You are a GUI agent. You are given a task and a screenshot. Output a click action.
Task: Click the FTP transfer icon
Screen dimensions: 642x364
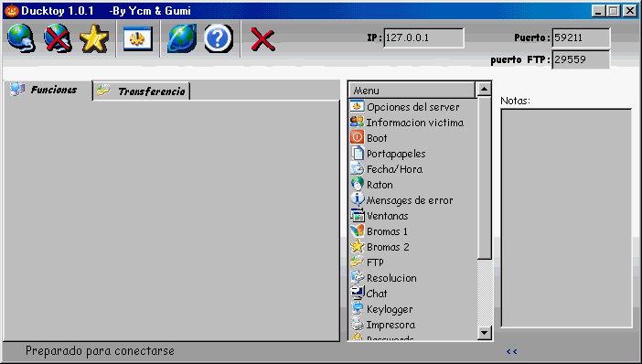pyautogui.click(x=357, y=262)
